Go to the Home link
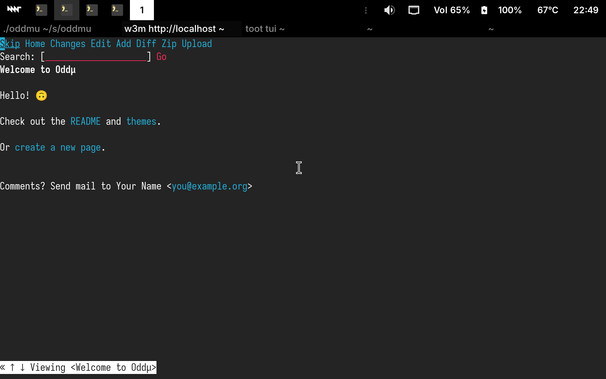The image size is (606, 379). 35,44
